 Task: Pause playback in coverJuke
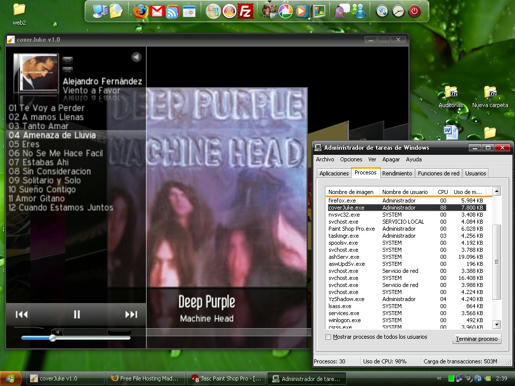(77, 314)
